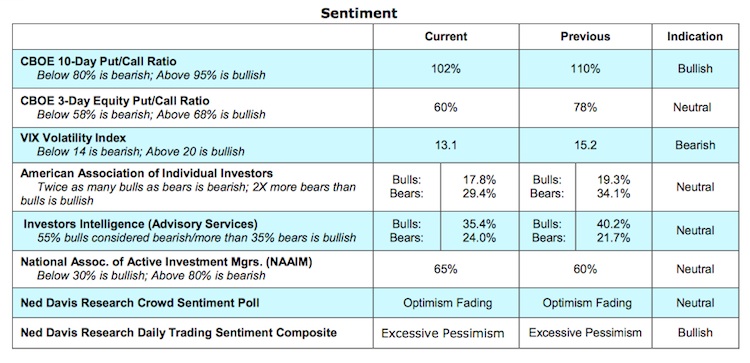750x363 pixels.
Task: Select the 78% previous equity ratio cell
Action: pyautogui.click(x=585, y=108)
